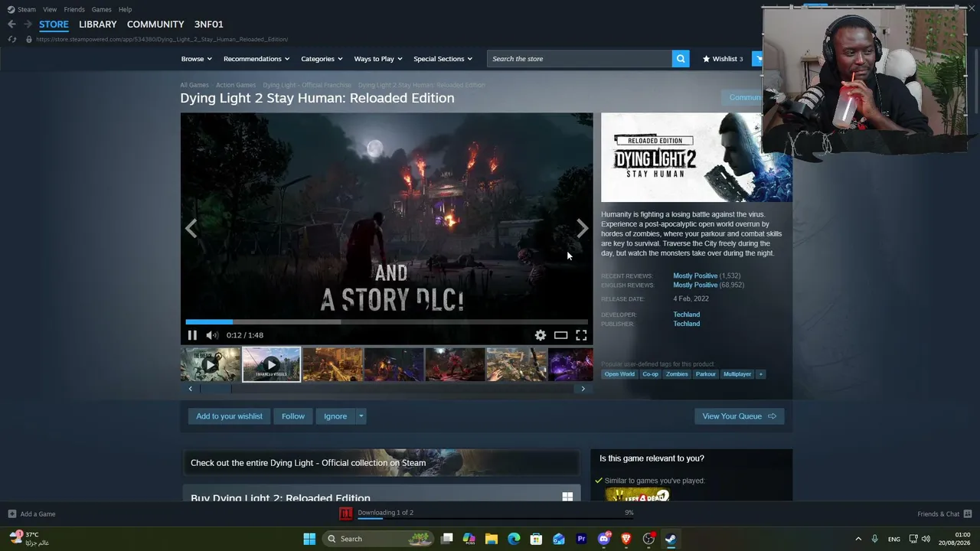Mute the trailer volume

(x=212, y=335)
